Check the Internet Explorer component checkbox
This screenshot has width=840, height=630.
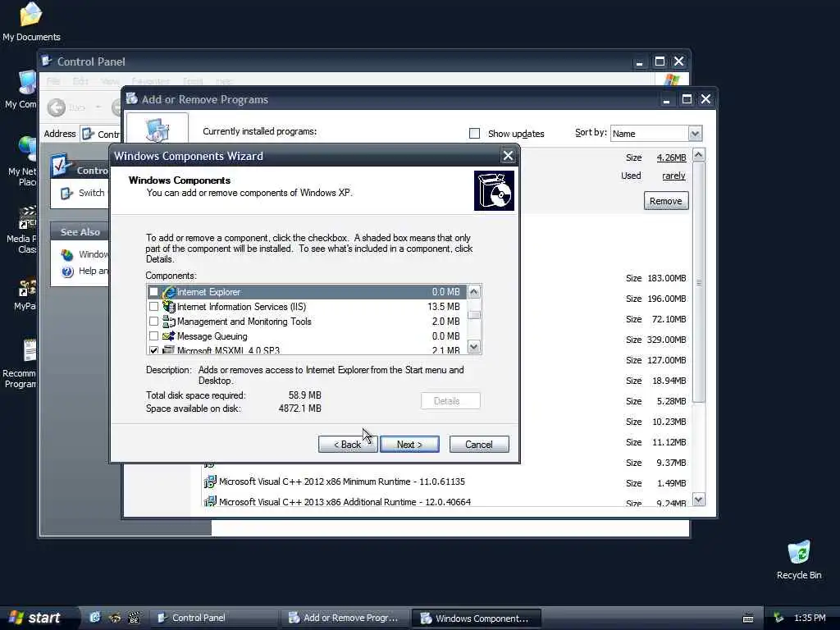153,292
